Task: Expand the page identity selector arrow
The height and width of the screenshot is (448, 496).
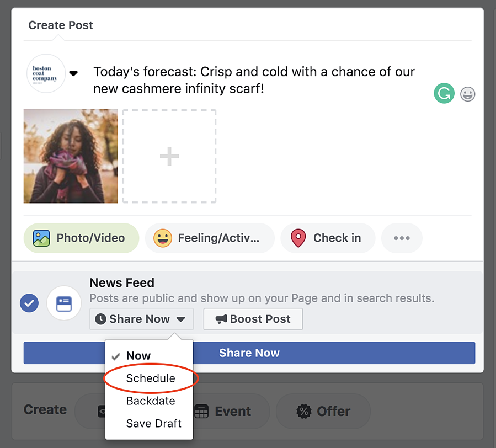Action: point(73,73)
